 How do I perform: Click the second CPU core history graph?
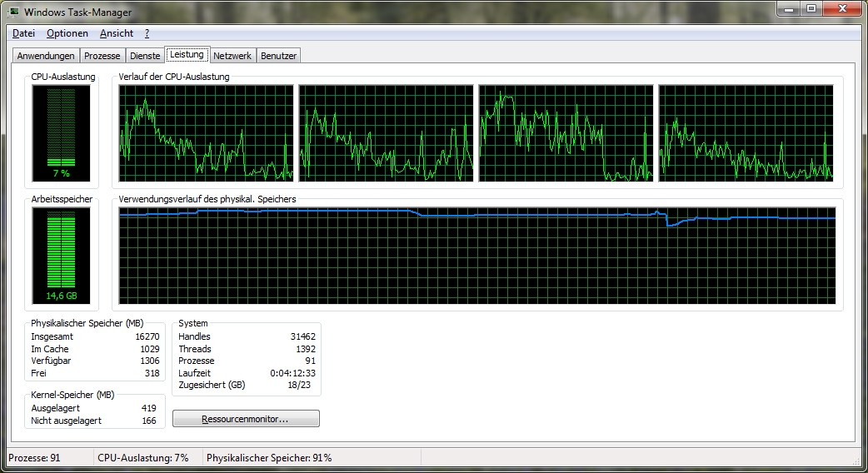tap(386, 133)
